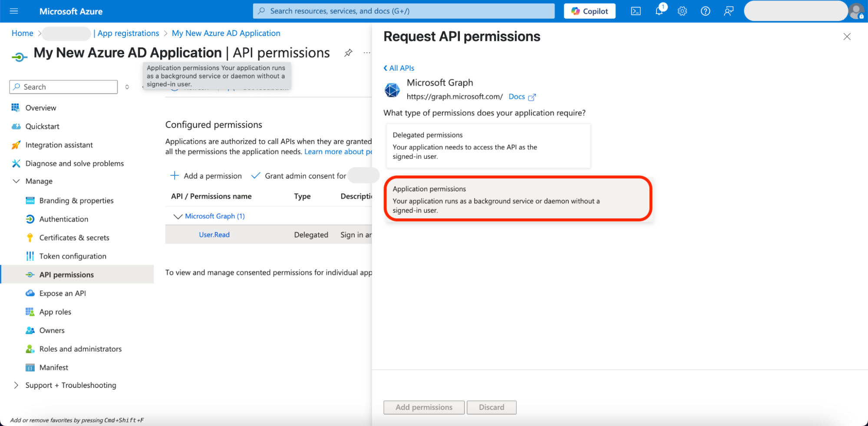Open the notifications bell
This screenshot has height=426, width=868.
click(x=659, y=11)
